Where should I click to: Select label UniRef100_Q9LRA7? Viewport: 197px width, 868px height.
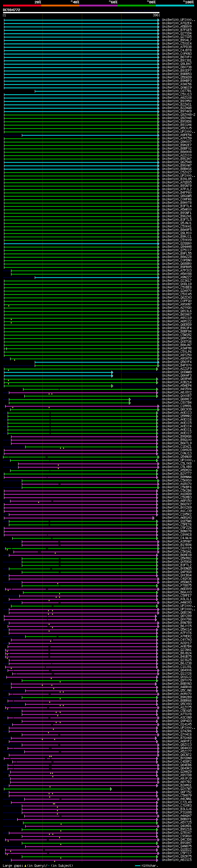177,64
